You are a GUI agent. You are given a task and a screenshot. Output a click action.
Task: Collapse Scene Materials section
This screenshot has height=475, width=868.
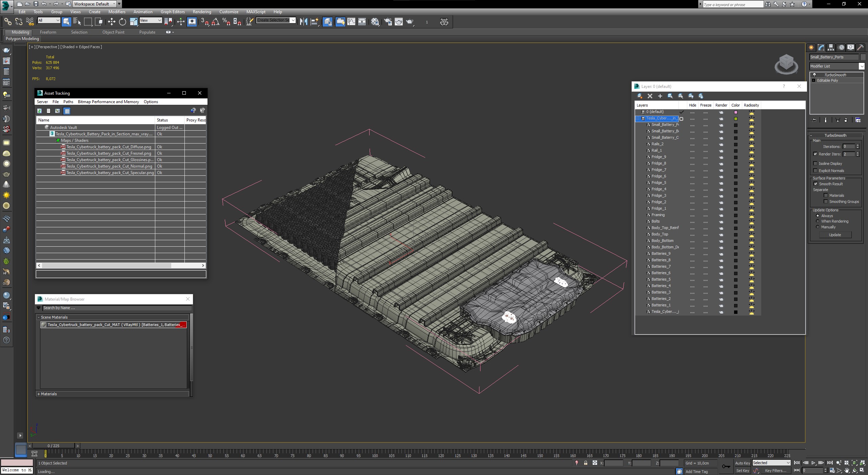coord(39,317)
